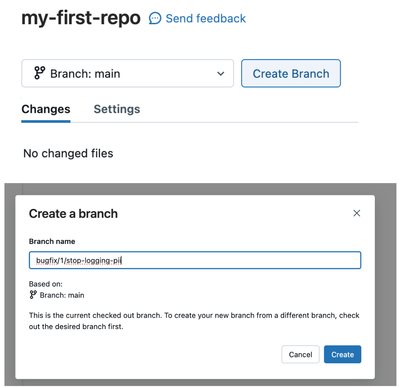This screenshot has width=400, height=388.
Task: Click the 'No changed files' message
Action: [68, 153]
